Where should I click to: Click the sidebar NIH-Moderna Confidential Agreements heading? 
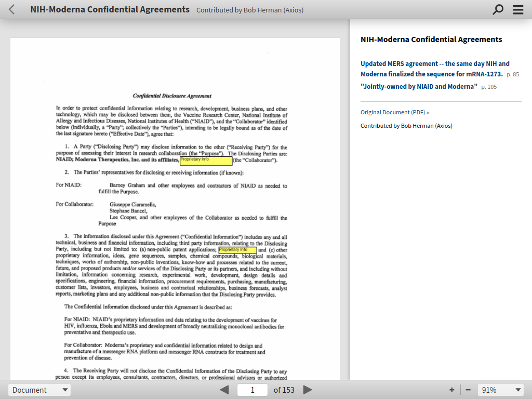tap(431, 39)
